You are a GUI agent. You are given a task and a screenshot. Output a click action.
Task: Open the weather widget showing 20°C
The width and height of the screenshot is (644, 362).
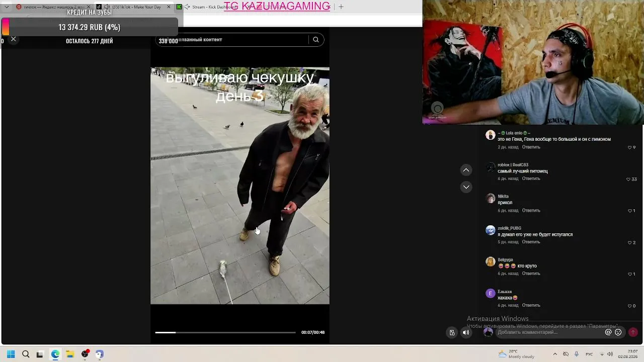[516, 354]
